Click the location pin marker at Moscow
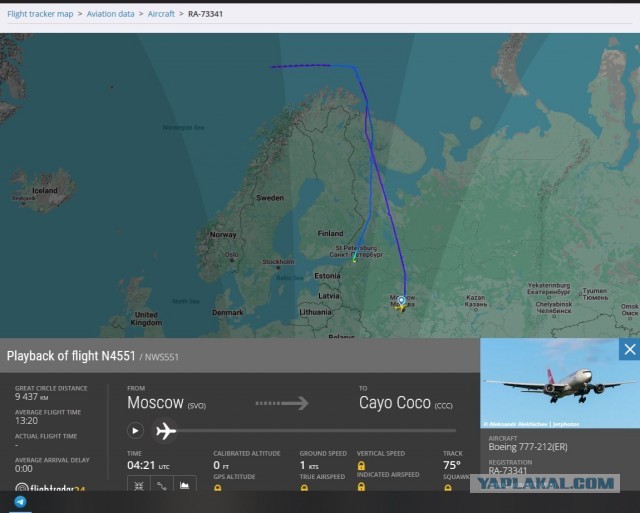This screenshot has height=513, width=640. pyautogui.click(x=401, y=301)
